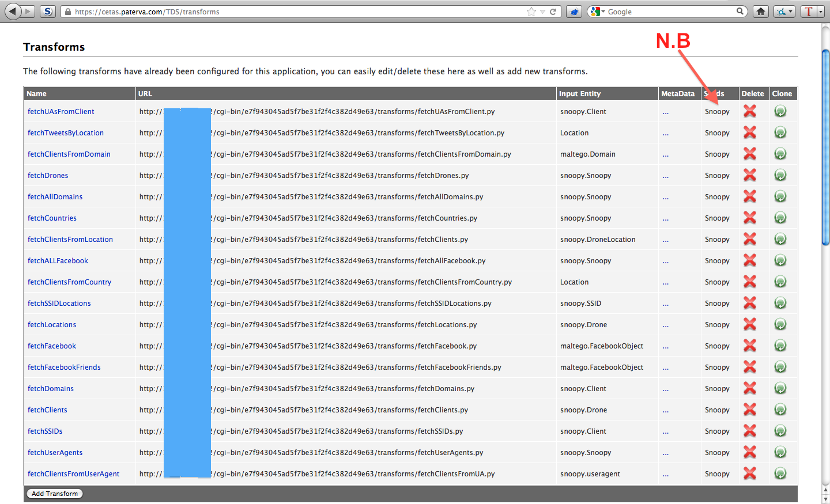Delete the fetchDrones transform
Viewport: 830px width, 504px height.
point(749,175)
